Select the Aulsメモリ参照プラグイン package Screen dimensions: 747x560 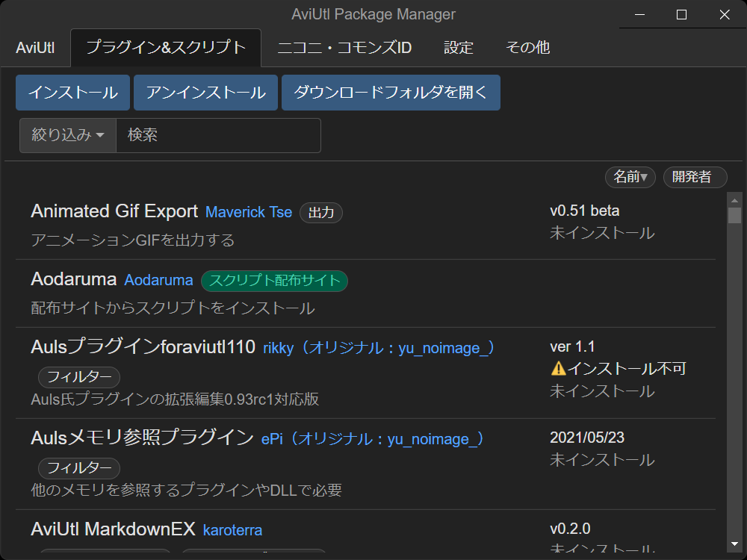pos(365,464)
